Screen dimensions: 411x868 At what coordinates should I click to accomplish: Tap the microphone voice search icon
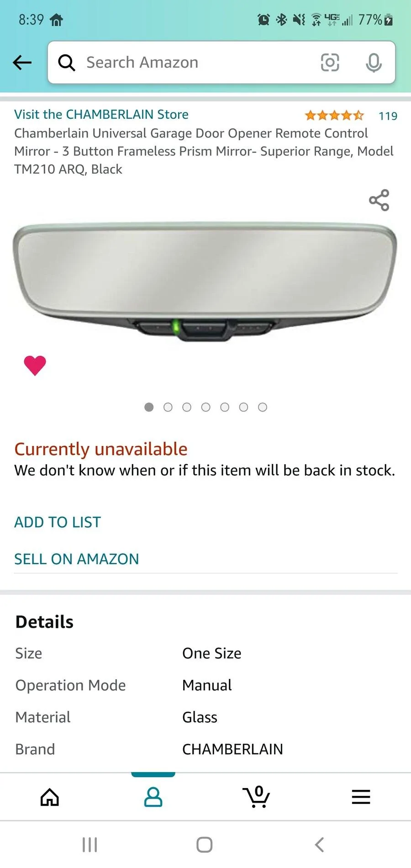point(374,63)
